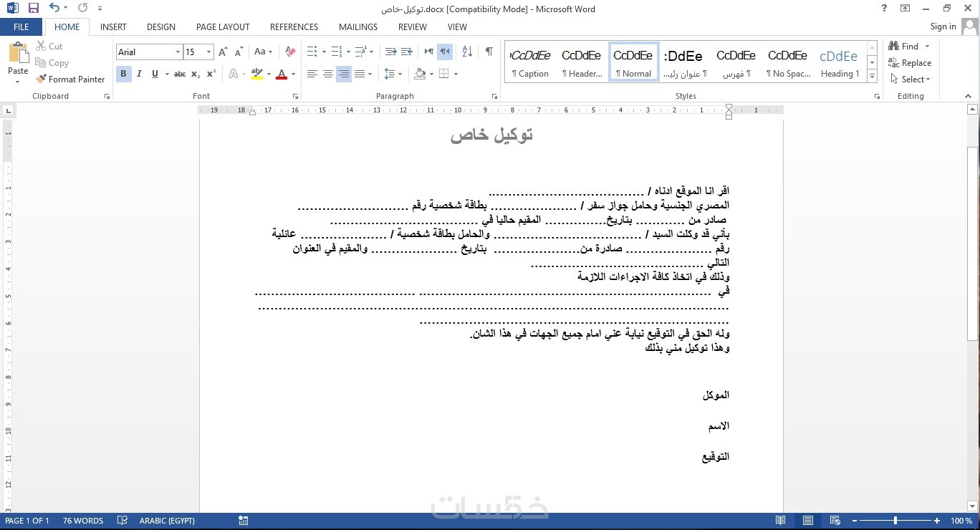Align the text to the right
Viewport: 980px width, 530px height.
click(344, 74)
